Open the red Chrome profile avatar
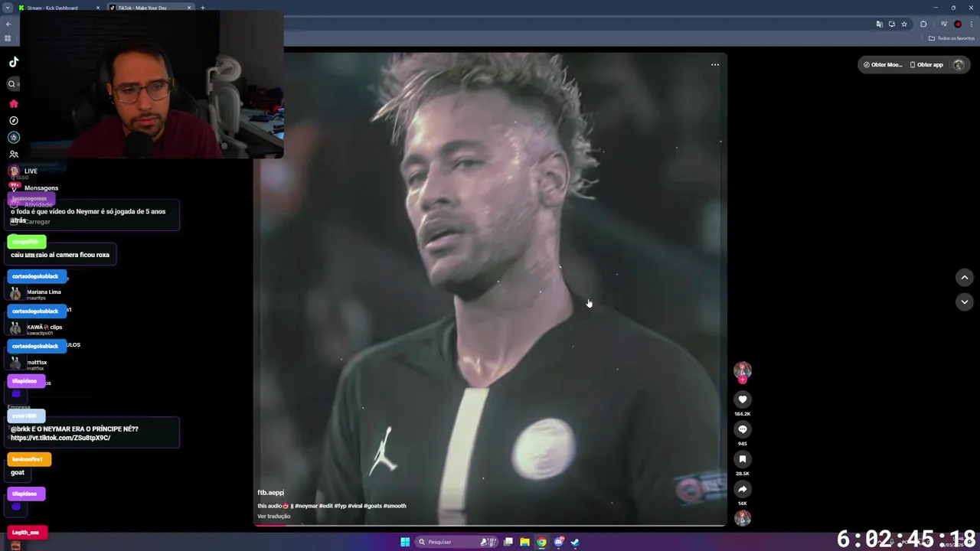Screen dimensions: 980x551 (958, 24)
